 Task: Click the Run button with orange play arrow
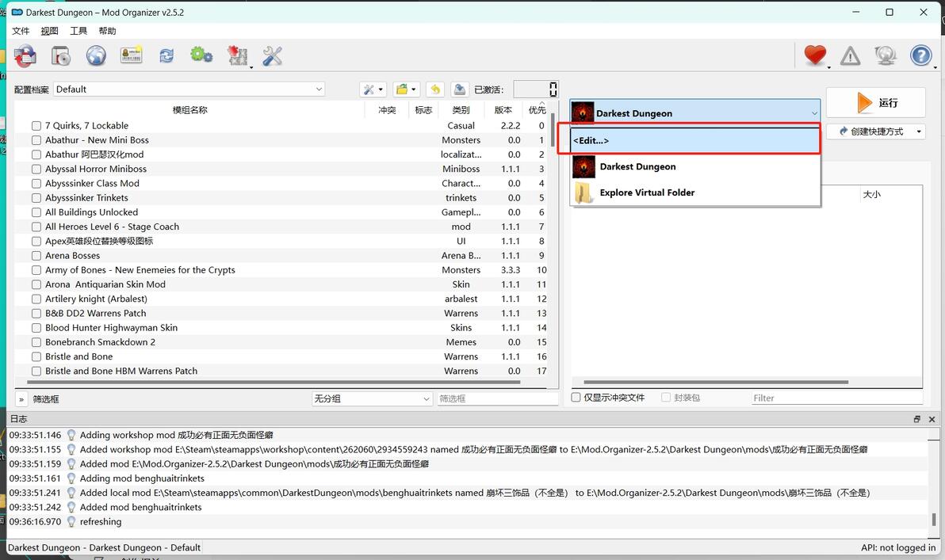pos(876,102)
